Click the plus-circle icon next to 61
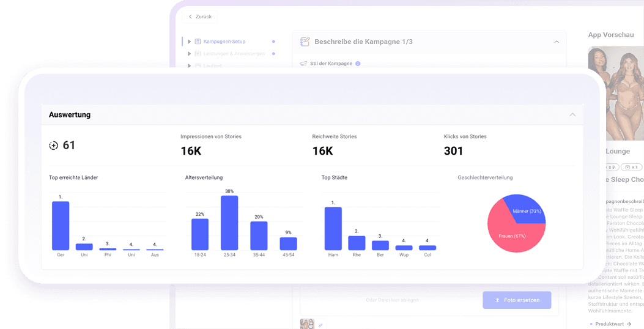 click(53, 146)
